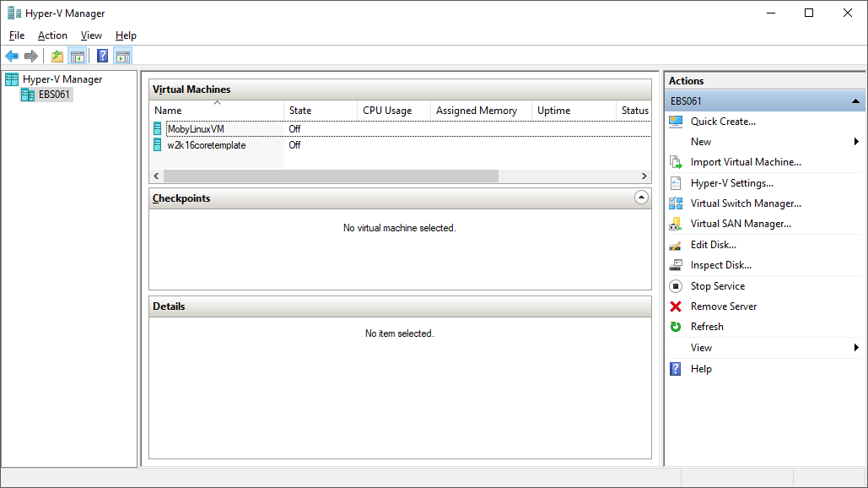Click the Virtual Switch Manager icon

click(676, 203)
